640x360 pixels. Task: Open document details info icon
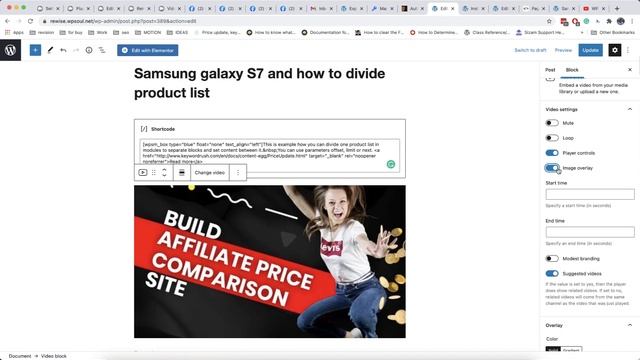pyautogui.click(x=89, y=50)
